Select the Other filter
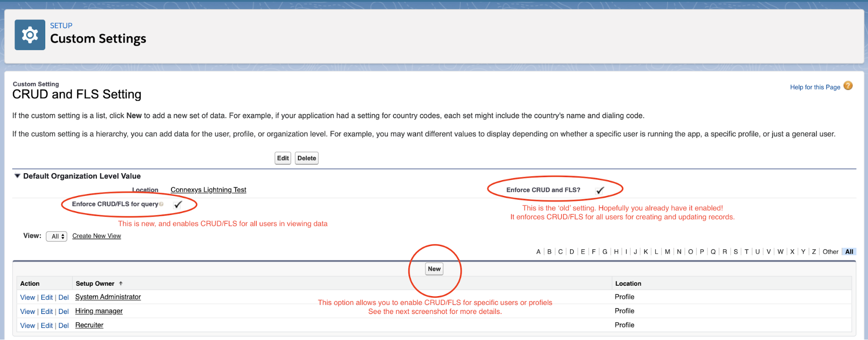 point(830,252)
